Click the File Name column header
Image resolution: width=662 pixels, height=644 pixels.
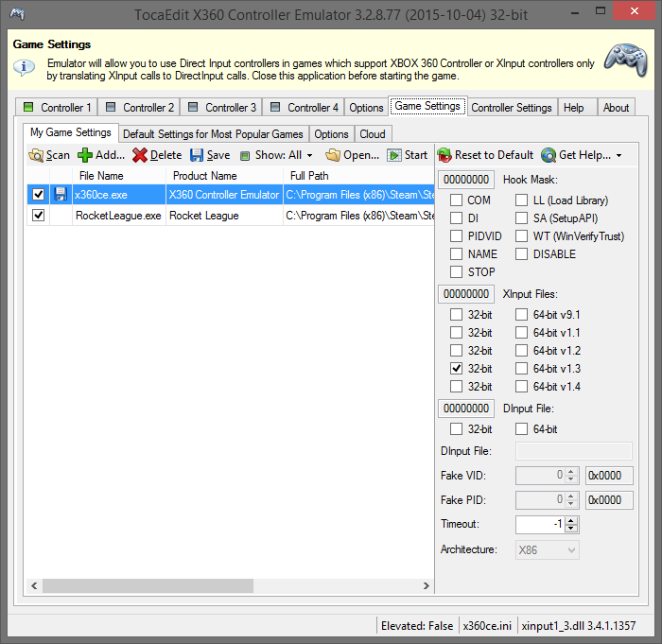(x=119, y=176)
